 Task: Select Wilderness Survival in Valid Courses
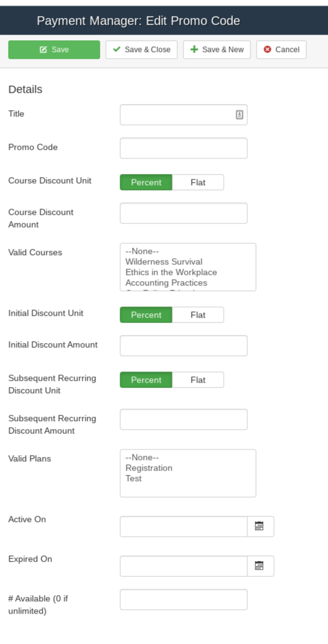coord(164,261)
